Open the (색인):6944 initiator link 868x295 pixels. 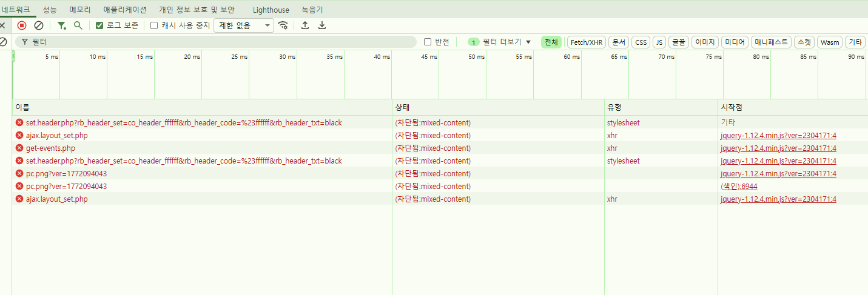[739, 187]
